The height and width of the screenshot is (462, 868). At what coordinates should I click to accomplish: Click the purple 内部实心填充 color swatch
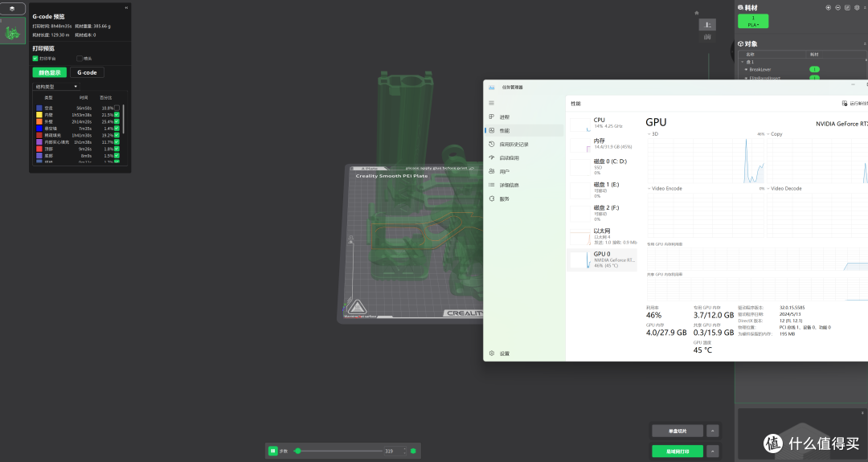click(x=39, y=141)
